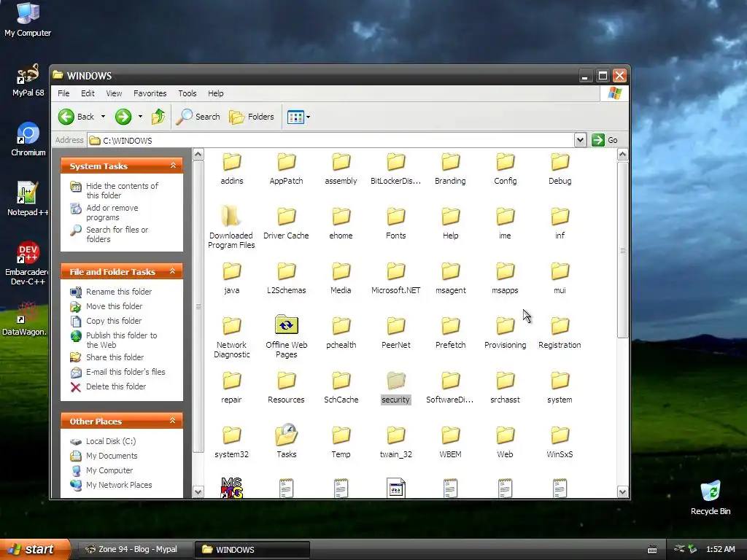
Task: Open the Help menu
Action: [x=215, y=93]
